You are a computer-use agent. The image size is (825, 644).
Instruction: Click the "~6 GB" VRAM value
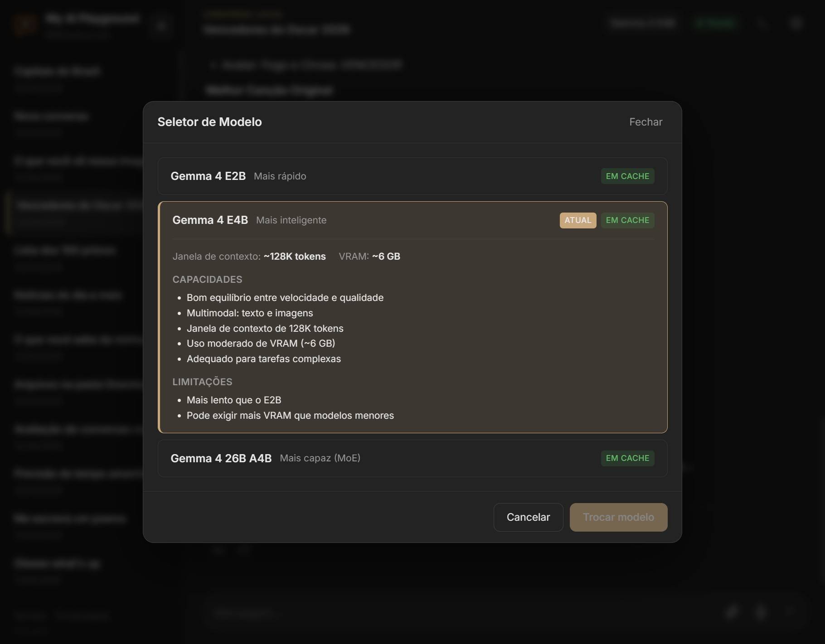386,257
